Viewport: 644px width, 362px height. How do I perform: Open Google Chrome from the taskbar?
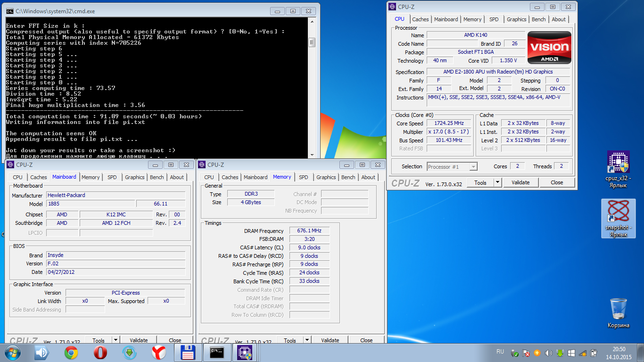tap(71, 353)
